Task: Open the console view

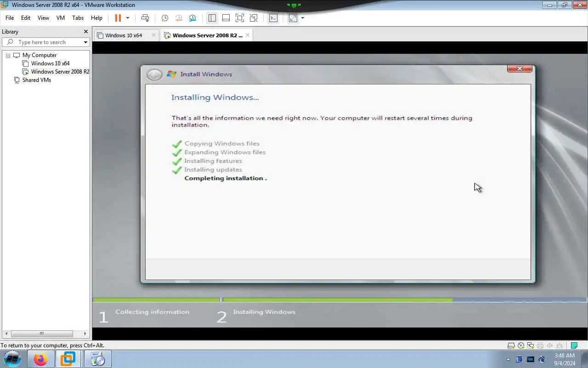Action: [273, 18]
